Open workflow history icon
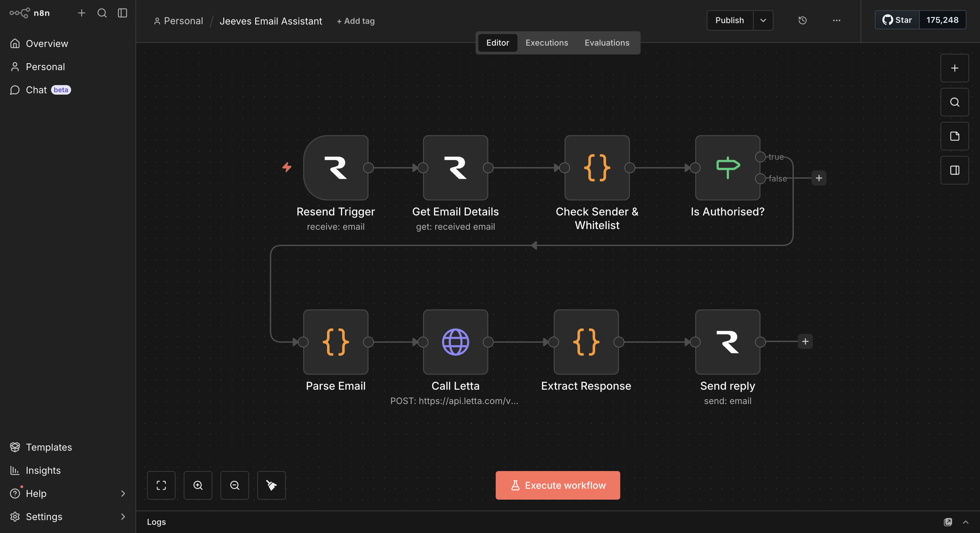This screenshot has width=980, height=533. pyautogui.click(x=802, y=20)
